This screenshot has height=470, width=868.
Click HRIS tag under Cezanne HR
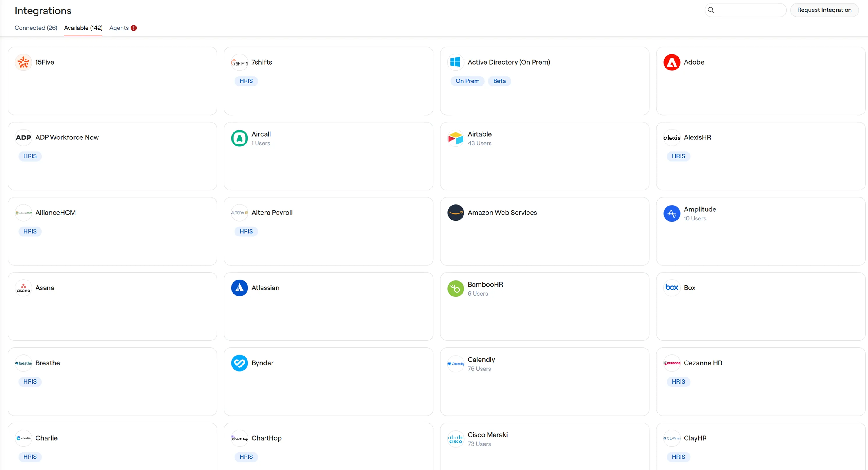pos(678,382)
